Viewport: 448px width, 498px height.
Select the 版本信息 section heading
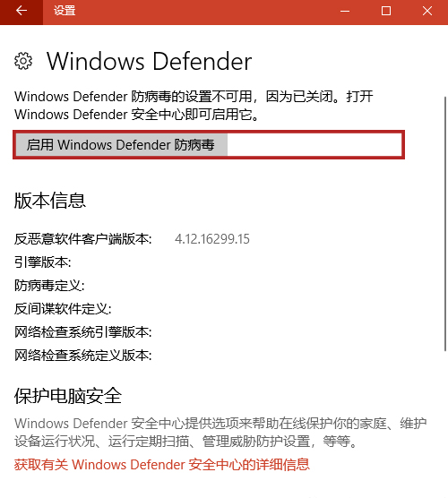[x=50, y=201]
